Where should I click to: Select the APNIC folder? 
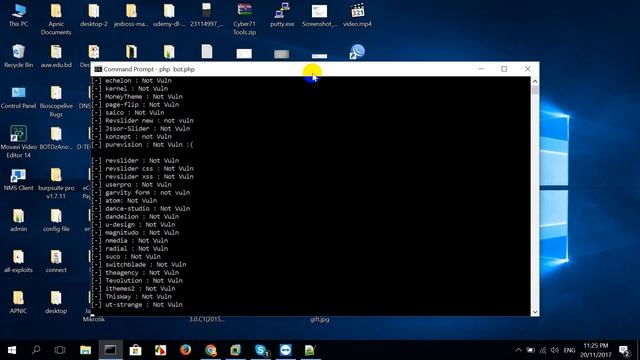[18, 302]
